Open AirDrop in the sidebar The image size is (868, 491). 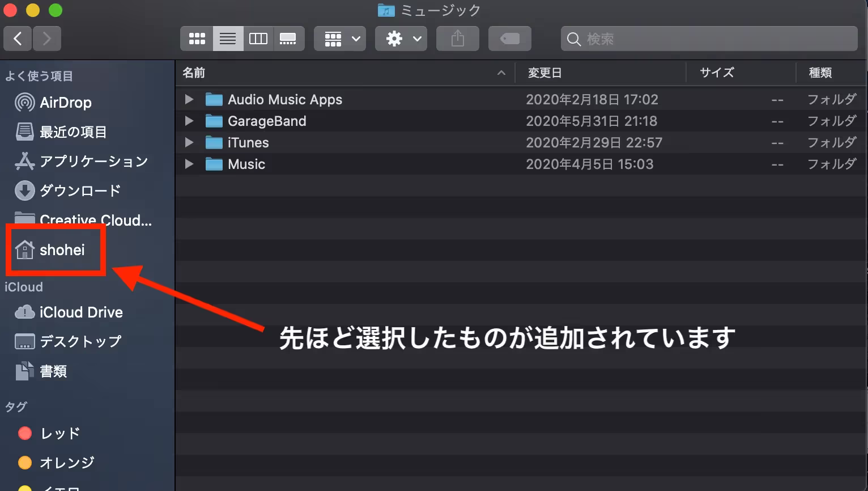point(54,103)
